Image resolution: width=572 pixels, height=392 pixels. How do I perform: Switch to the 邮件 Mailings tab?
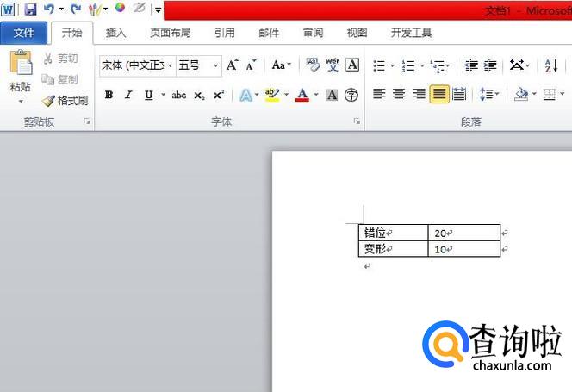(269, 33)
